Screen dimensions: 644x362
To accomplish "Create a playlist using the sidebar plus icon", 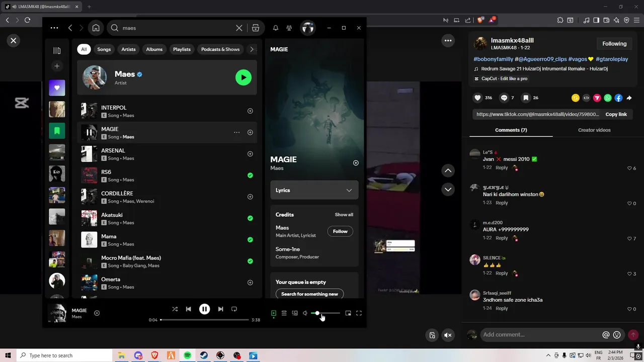I will [x=57, y=66].
